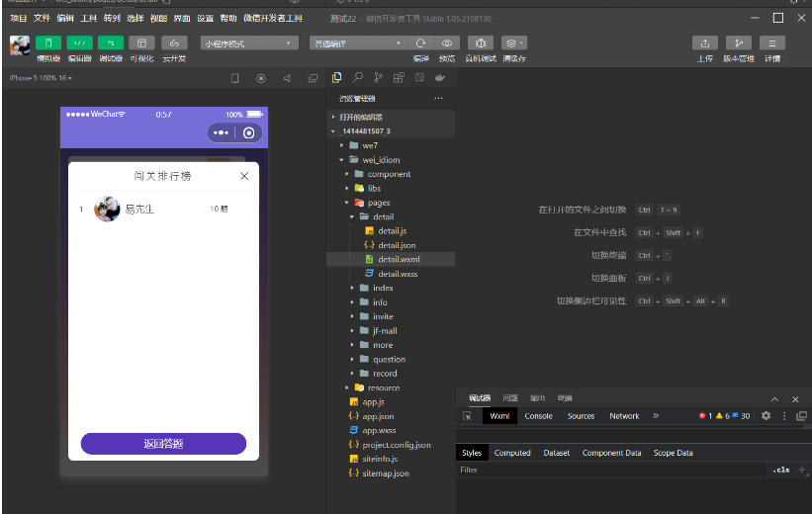
Task: Toggle the Simulator panel button
Action: pos(48,43)
